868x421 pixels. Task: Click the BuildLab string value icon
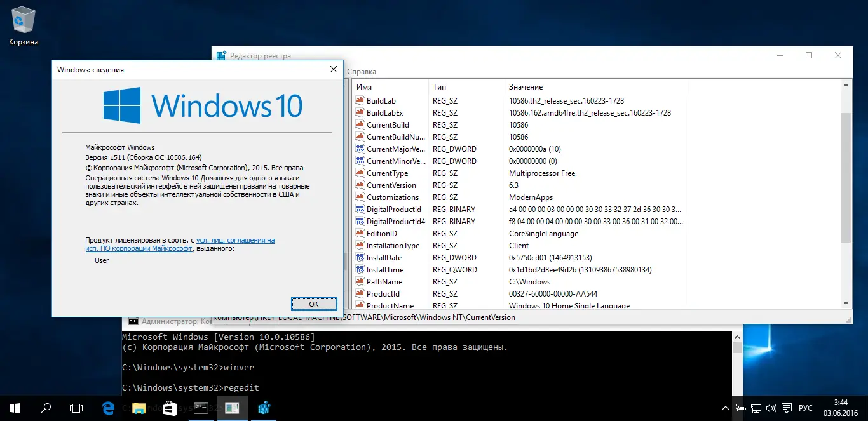[x=360, y=101]
